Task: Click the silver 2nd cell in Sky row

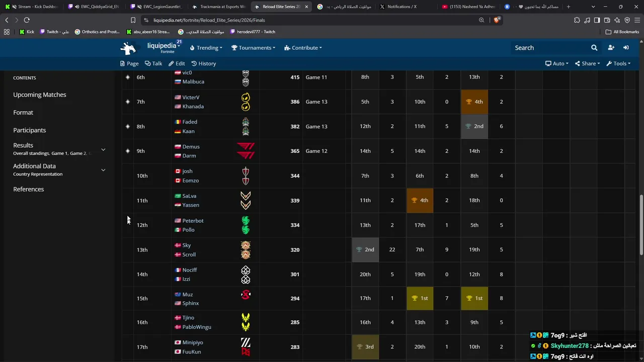Action: coord(365,249)
